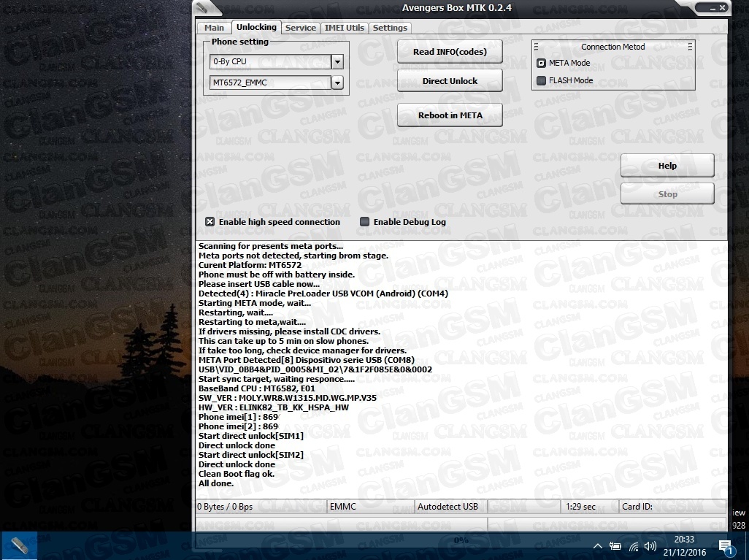Open the Help button
The image size is (749, 560).
tap(667, 165)
